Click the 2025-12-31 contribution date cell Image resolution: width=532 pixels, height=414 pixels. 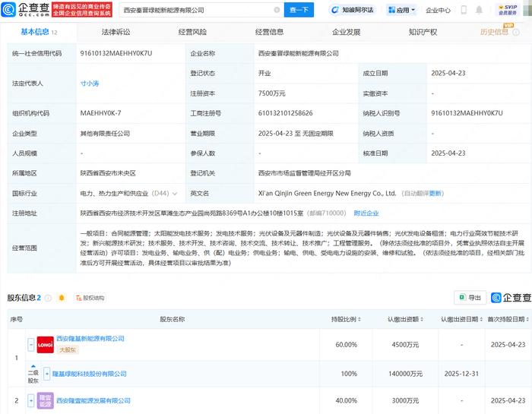461,374
